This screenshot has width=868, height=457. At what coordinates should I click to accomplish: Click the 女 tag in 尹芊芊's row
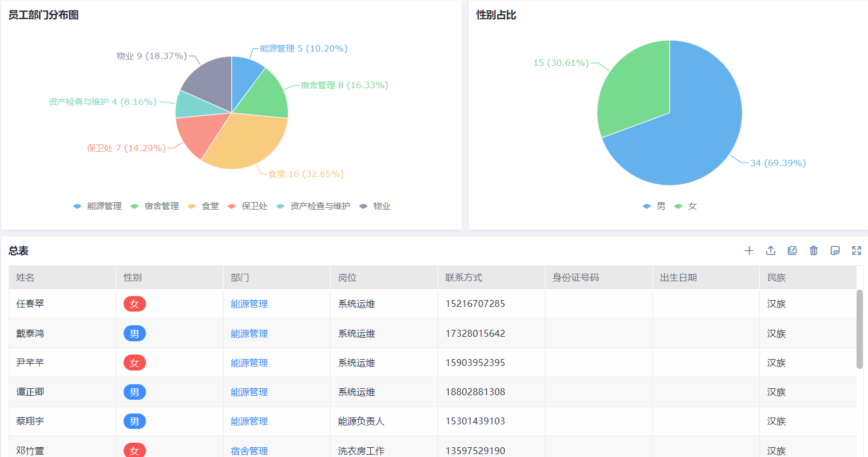[x=134, y=363]
